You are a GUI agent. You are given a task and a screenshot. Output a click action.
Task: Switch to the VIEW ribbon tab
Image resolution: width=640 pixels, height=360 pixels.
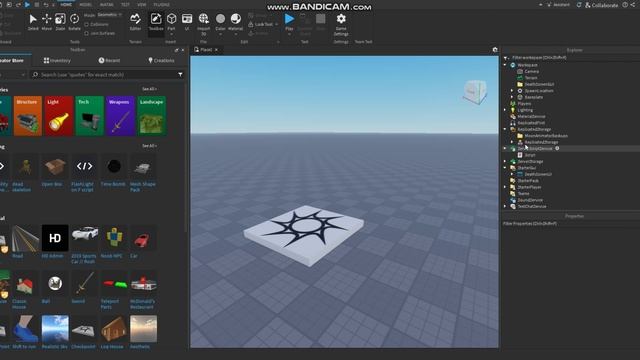[x=142, y=4]
